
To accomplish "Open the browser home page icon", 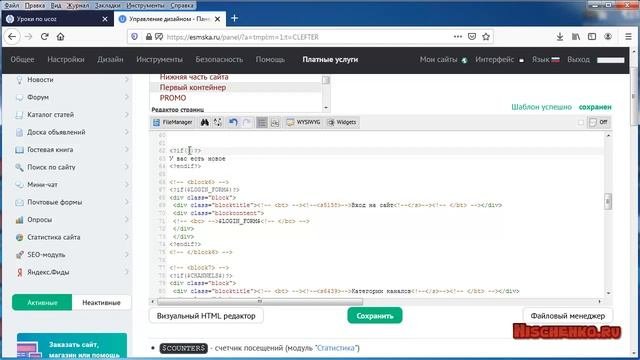I will (60, 37).
